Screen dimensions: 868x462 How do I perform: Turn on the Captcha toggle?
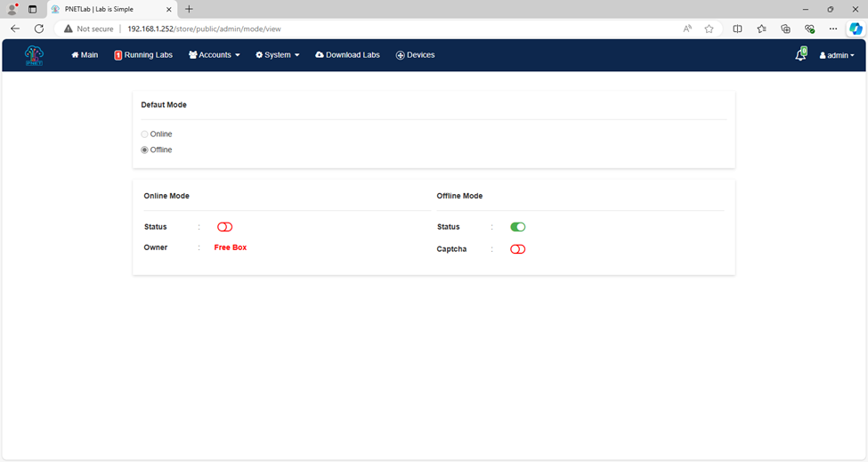517,249
